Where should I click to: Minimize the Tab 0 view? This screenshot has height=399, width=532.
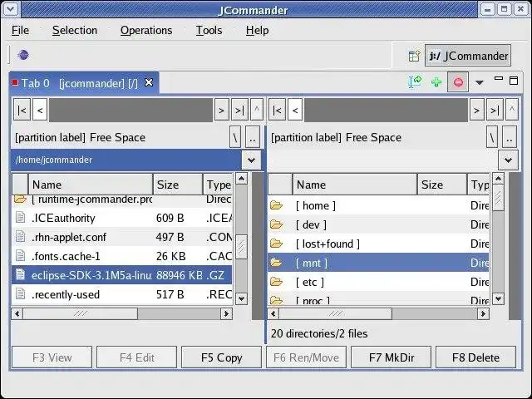point(499,78)
